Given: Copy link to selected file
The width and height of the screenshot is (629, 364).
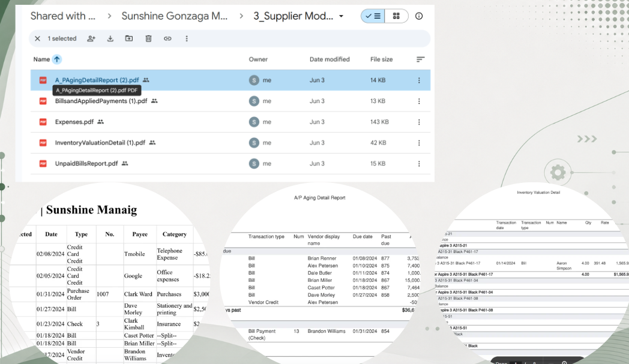Looking at the screenshot, I should click(x=167, y=38).
